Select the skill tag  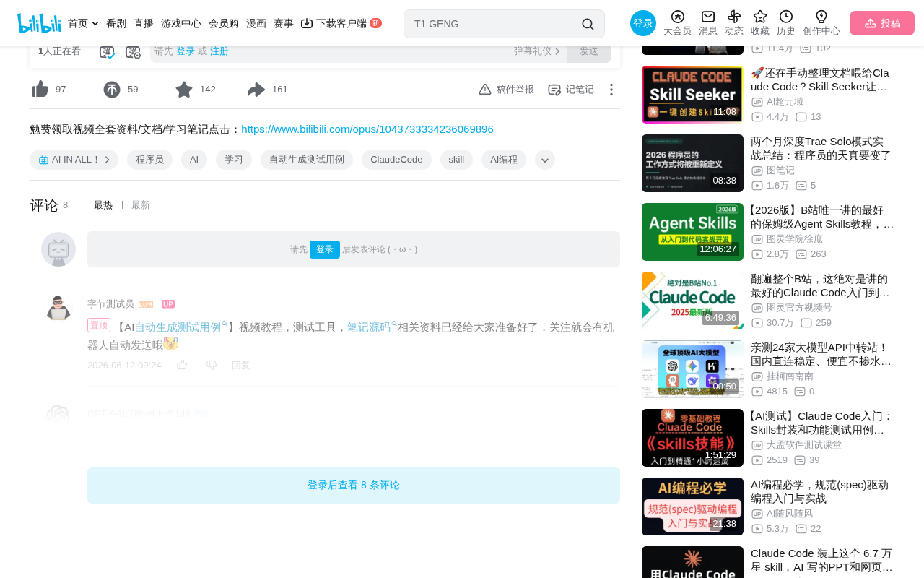click(456, 160)
